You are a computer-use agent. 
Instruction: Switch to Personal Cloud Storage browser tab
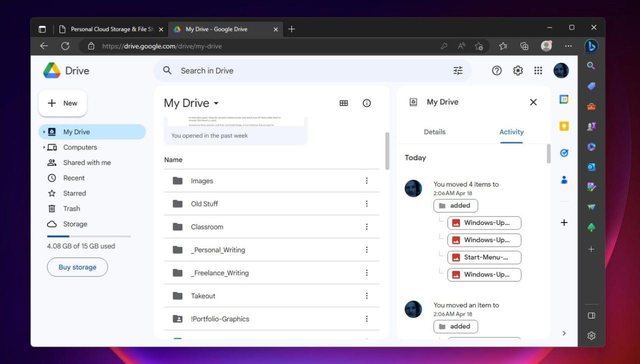click(110, 29)
